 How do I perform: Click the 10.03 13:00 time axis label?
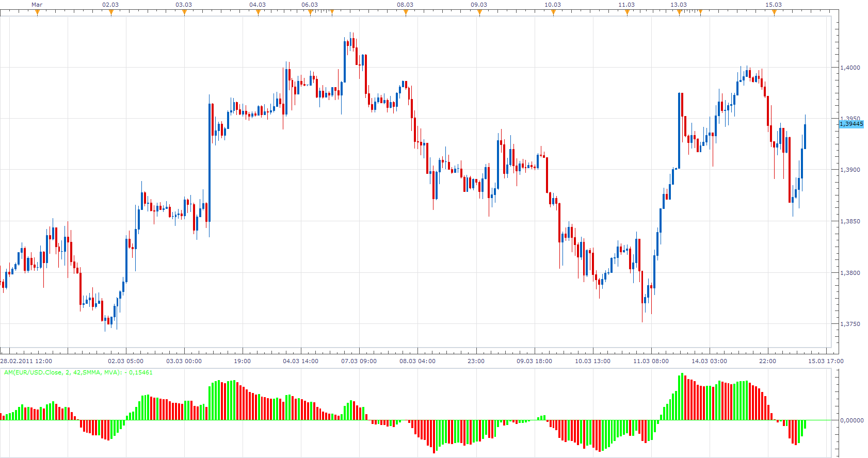(x=593, y=361)
